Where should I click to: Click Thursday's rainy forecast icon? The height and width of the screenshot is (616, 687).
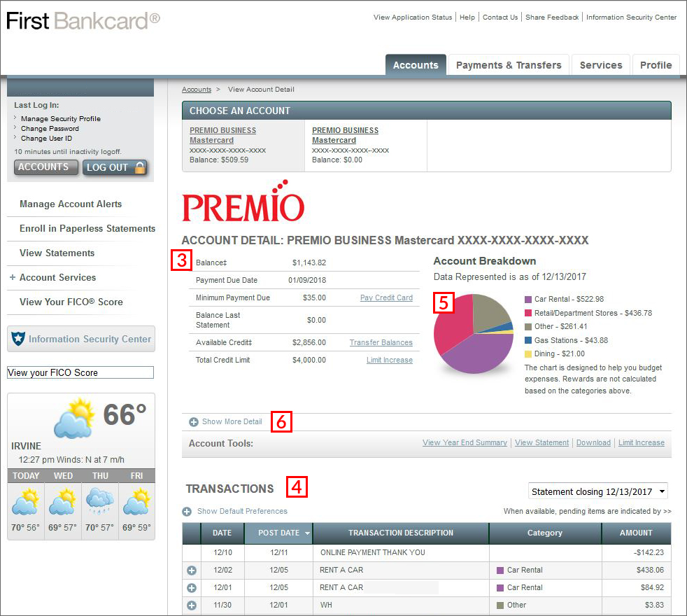tap(100, 503)
